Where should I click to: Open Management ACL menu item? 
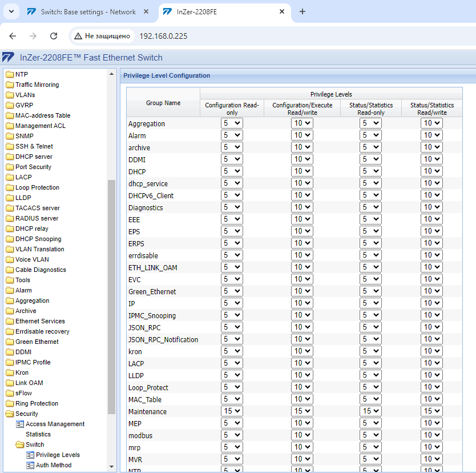tap(41, 126)
